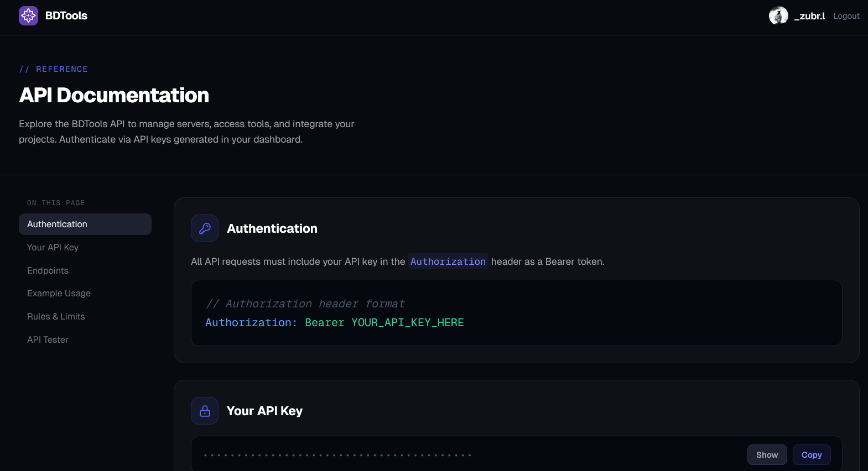
Task: Click the BDTools logo icon
Action: (x=28, y=15)
